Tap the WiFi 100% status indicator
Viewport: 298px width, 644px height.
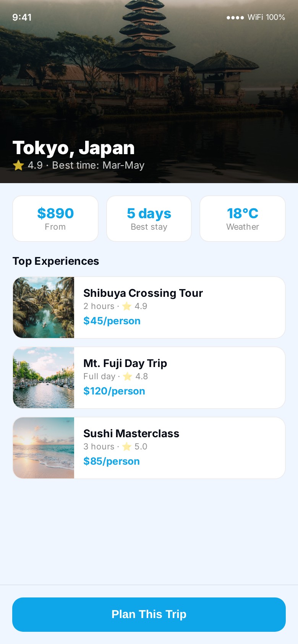coord(266,17)
